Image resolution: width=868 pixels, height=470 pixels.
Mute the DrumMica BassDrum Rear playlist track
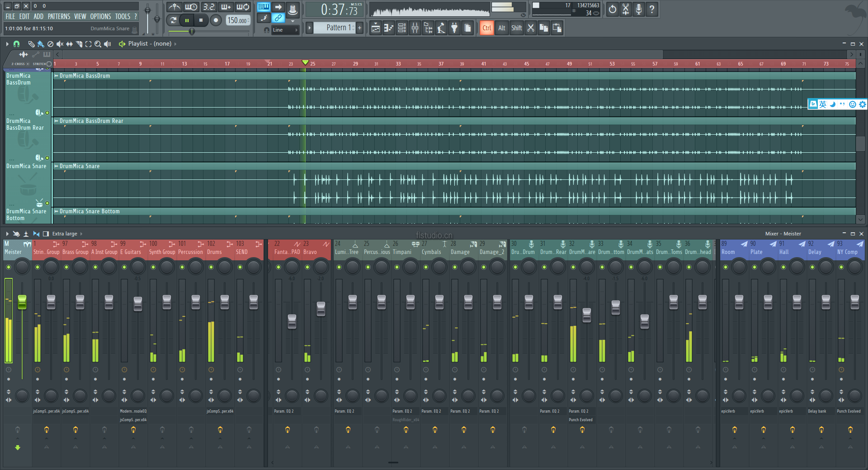point(47,158)
